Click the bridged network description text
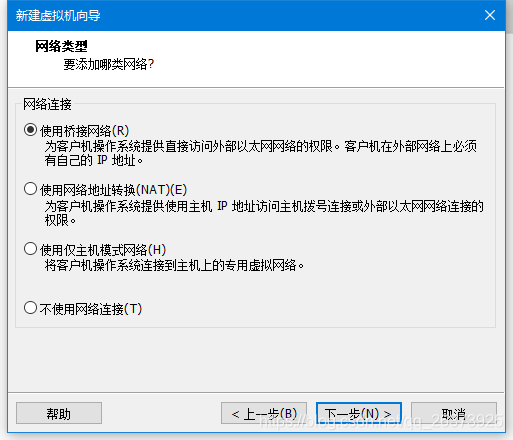513x440 pixels. [x=261, y=153]
